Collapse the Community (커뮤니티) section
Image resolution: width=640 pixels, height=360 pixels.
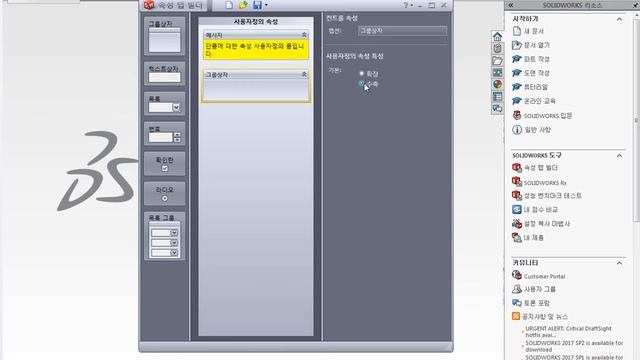619,263
